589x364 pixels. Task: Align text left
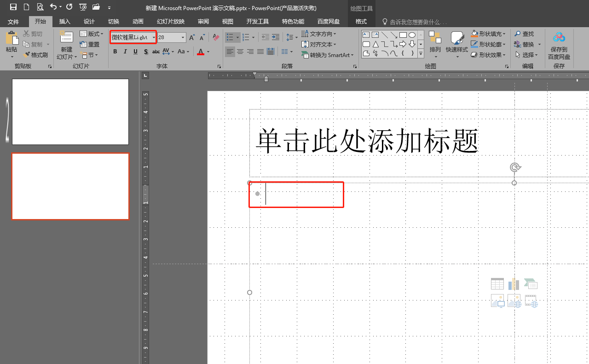click(x=230, y=52)
